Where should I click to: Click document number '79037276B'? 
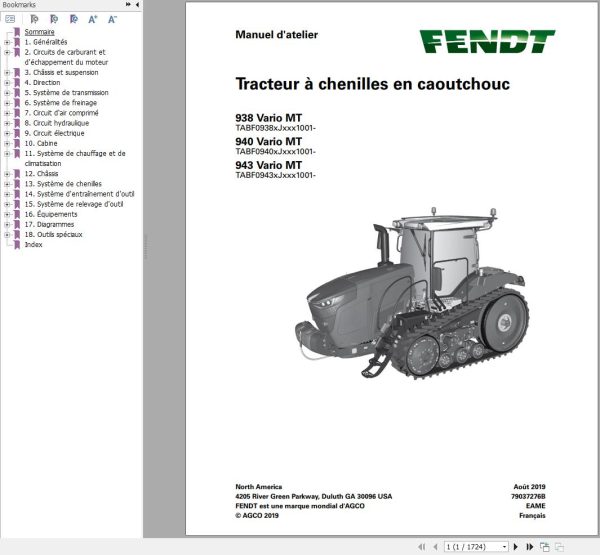[x=528, y=496]
